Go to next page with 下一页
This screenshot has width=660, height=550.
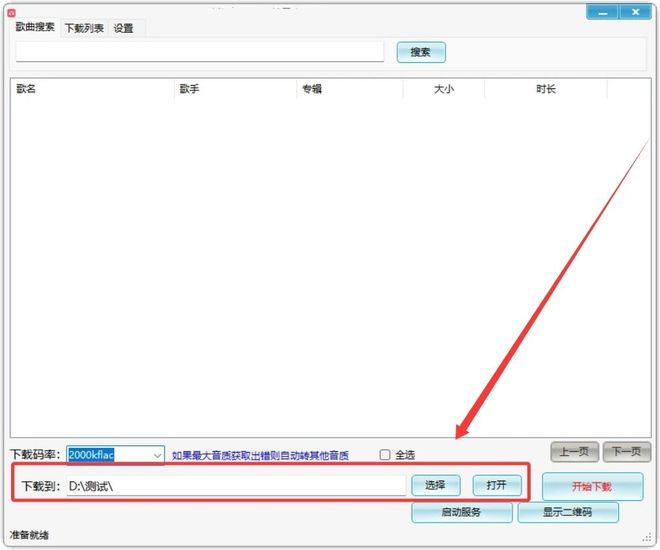[x=626, y=452]
